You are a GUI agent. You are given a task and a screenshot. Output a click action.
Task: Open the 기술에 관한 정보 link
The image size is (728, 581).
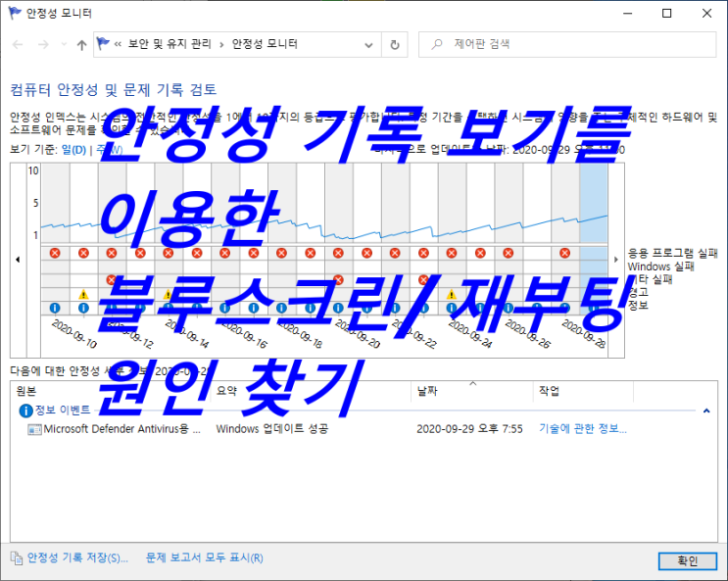click(x=583, y=429)
